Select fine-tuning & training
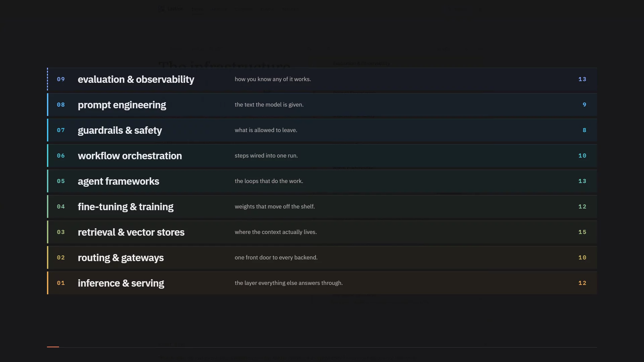Viewport: 644px width, 362px height. tap(322, 206)
